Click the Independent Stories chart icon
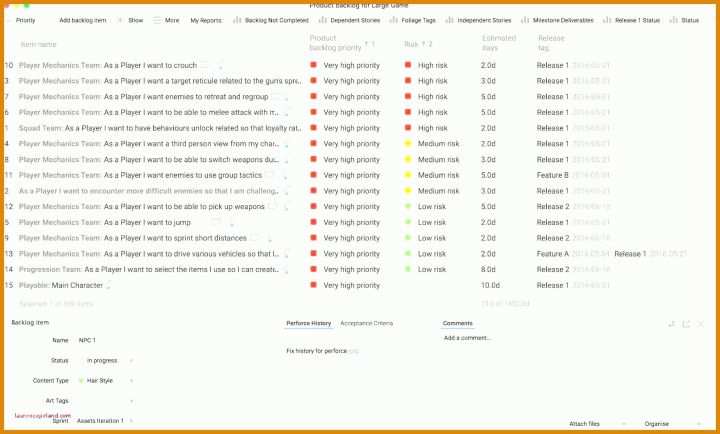 tap(450, 20)
